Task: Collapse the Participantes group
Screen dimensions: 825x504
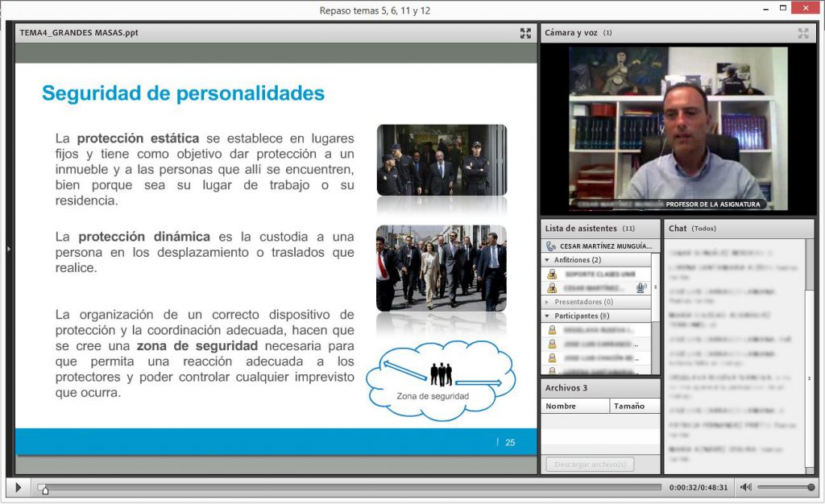Action: tap(547, 316)
